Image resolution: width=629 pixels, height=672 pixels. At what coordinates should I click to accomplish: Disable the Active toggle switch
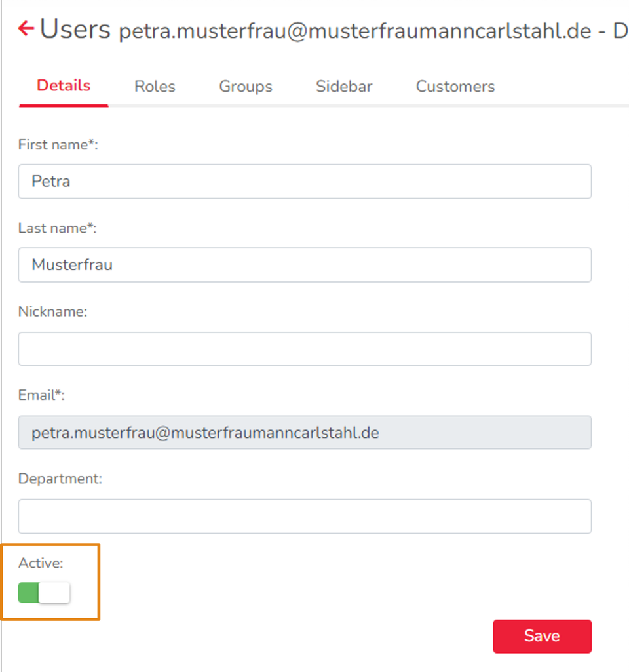tap(44, 593)
